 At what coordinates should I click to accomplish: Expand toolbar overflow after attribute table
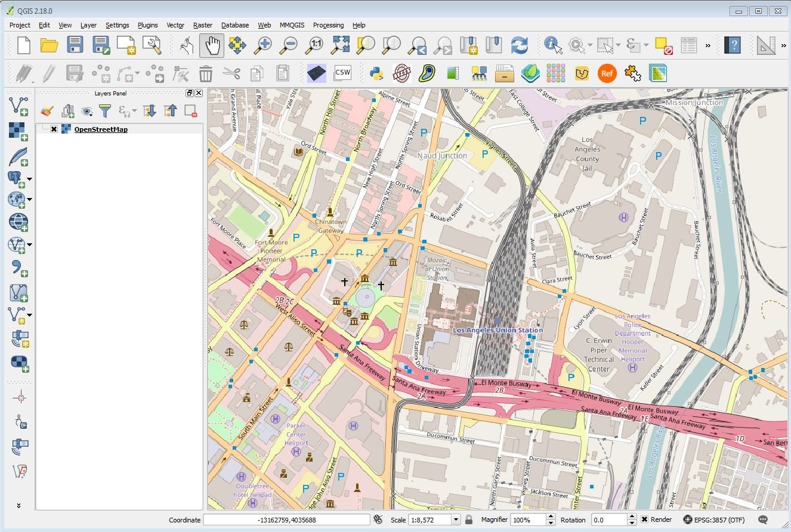coord(708,45)
